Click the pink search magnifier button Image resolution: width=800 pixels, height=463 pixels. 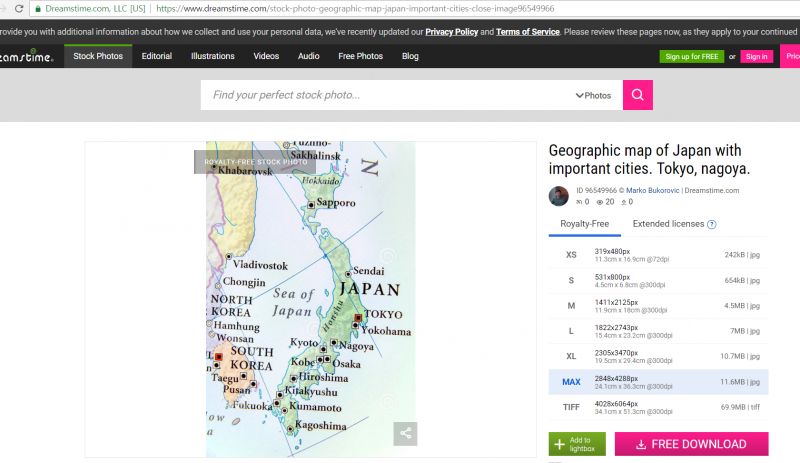638,95
